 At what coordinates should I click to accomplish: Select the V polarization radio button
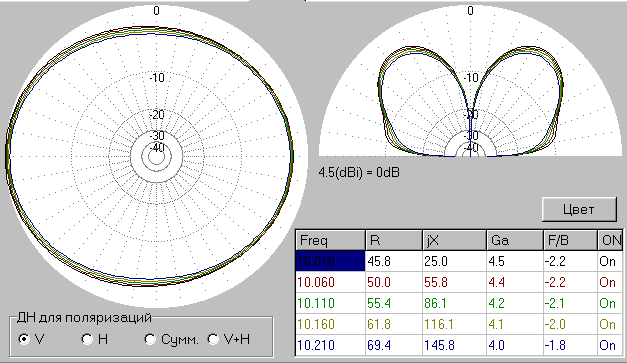click(24, 339)
